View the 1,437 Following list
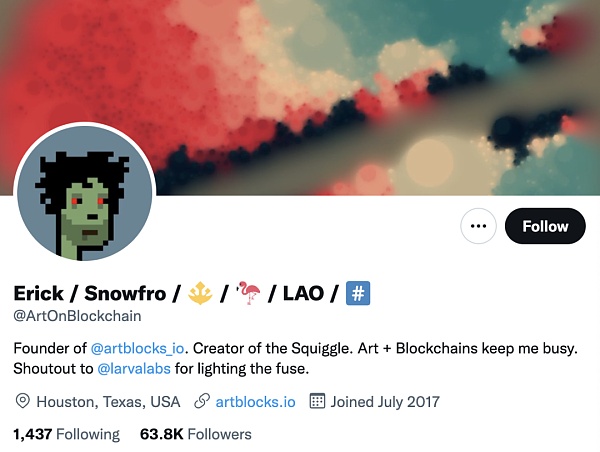 67,434
